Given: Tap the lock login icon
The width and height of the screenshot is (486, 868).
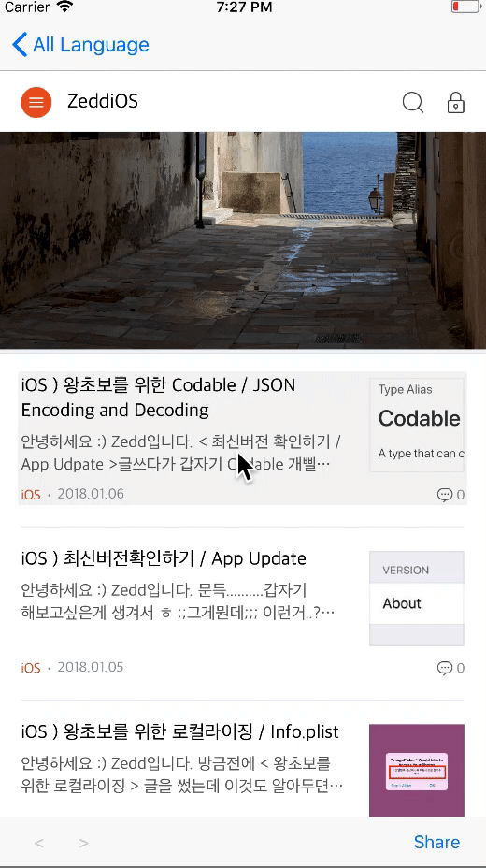Looking at the screenshot, I should tap(455, 102).
